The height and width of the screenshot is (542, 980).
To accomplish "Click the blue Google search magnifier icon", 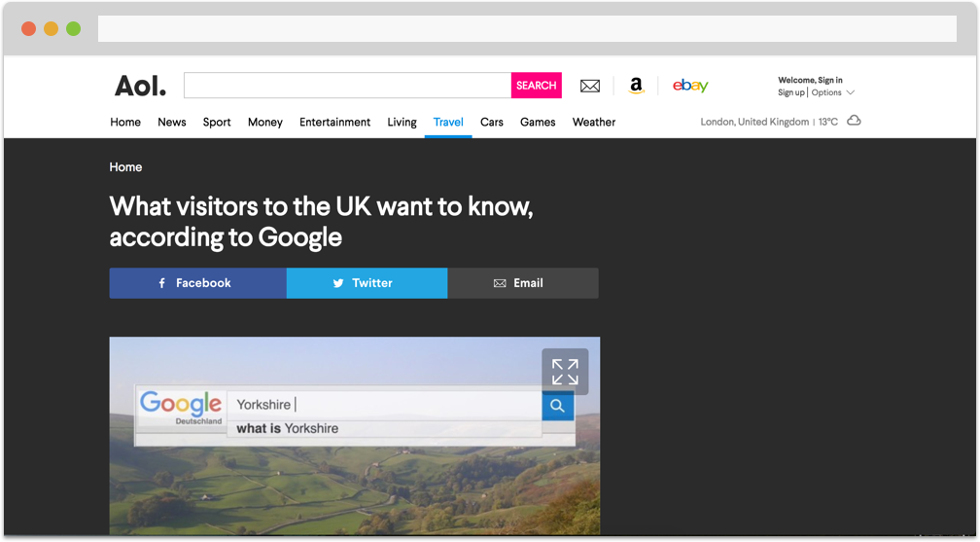I will [x=557, y=406].
